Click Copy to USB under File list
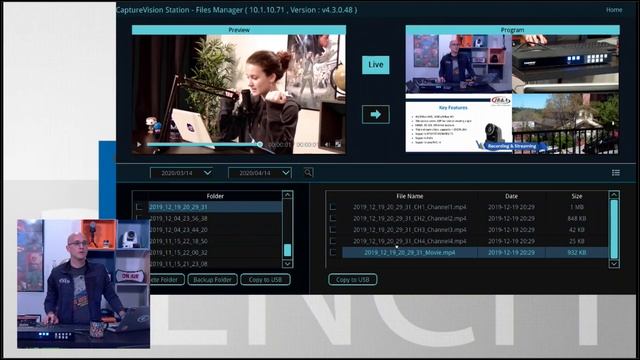 pyautogui.click(x=353, y=280)
